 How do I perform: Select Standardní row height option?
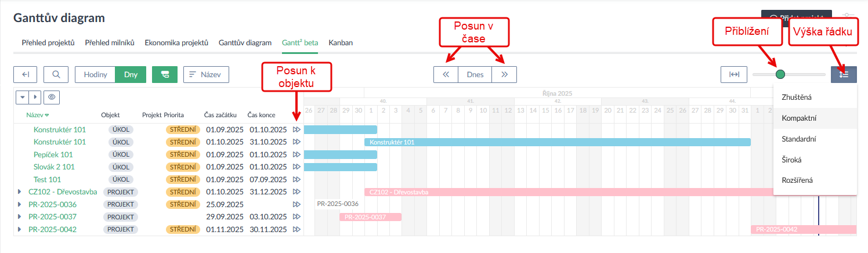(x=799, y=139)
